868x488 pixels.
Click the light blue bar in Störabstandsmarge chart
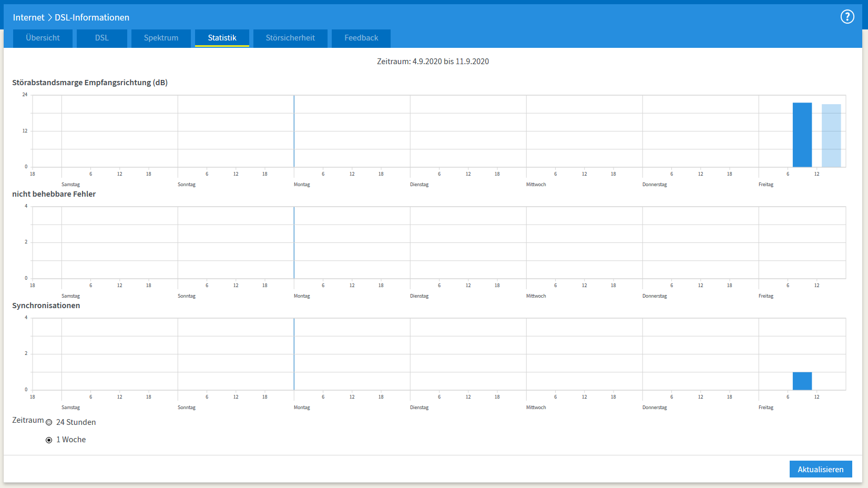coord(831,136)
